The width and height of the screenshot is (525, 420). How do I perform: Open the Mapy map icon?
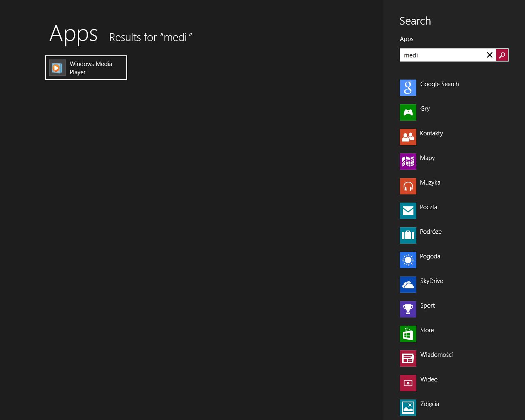[x=408, y=162]
